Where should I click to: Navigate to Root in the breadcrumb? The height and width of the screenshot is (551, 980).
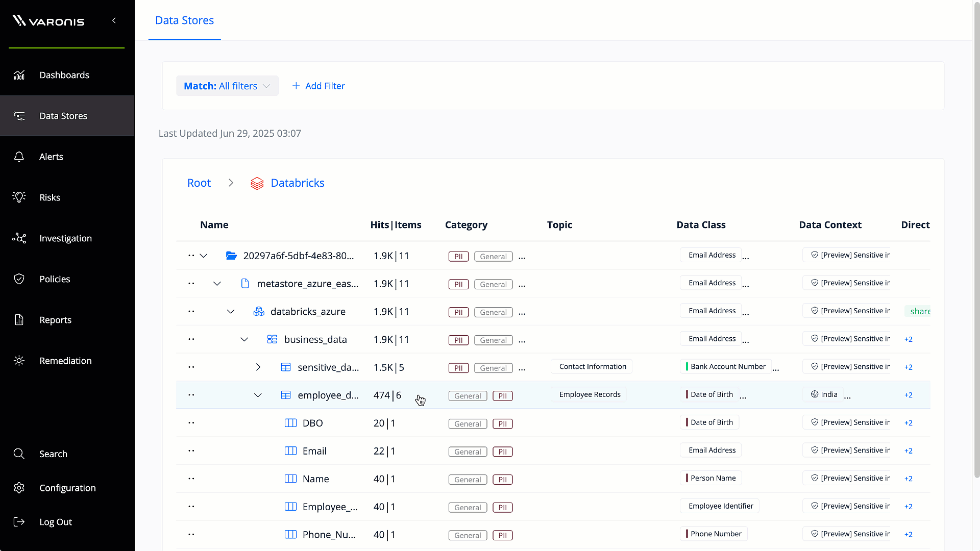199,183
